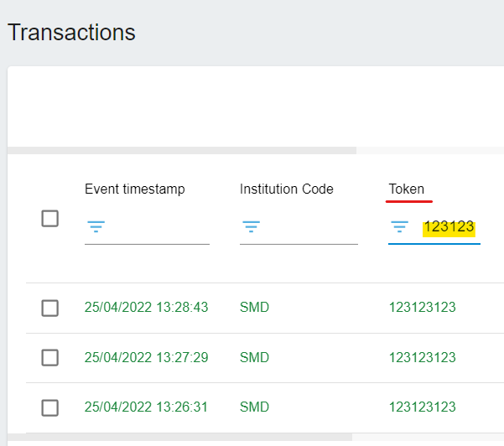Image resolution: width=504 pixels, height=446 pixels.
Task: Select SMD in the first transaction row
Action: (254, 307)
